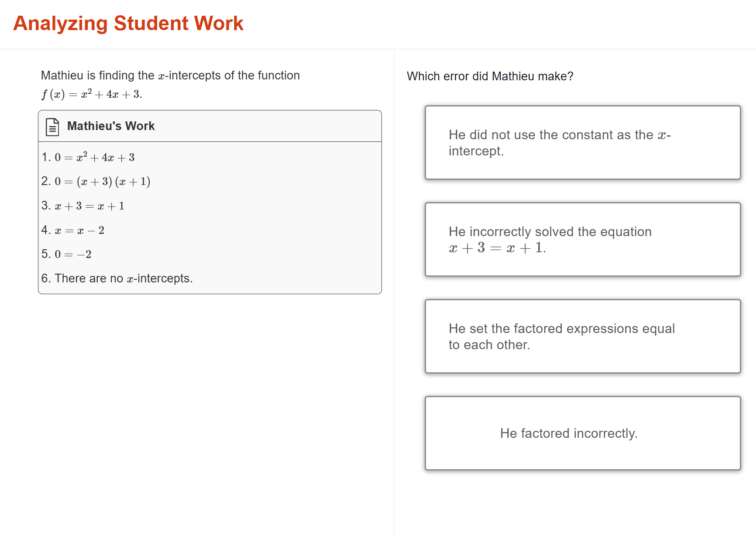Click the question 'Which error did Mathieu make?'
The image size is (756, 536).
tap(490, 76)
